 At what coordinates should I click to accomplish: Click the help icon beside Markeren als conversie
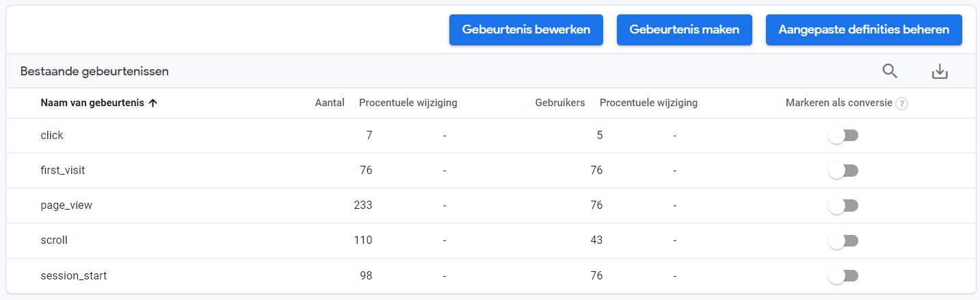pos(901,104)
